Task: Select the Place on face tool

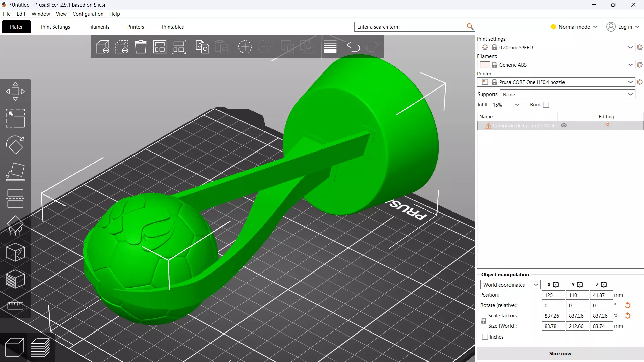Action: [x=15, y=172]
